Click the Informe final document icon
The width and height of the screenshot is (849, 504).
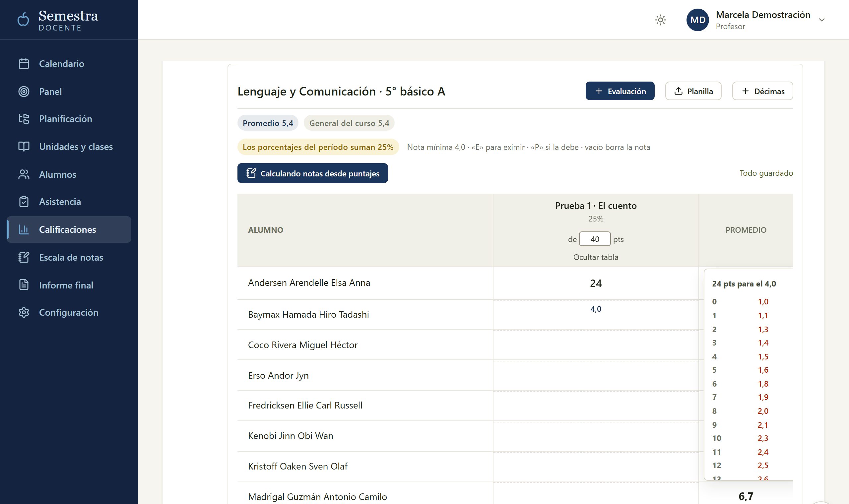[x=24, y=285]
